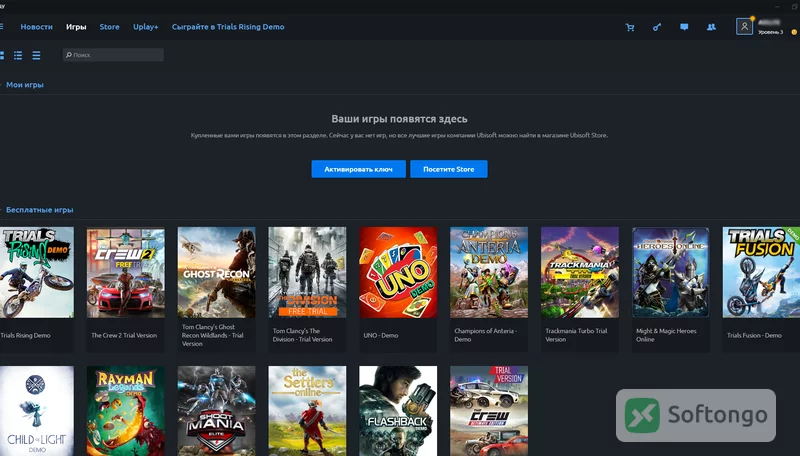Open the Flashback Demo cover

[398, 411]
